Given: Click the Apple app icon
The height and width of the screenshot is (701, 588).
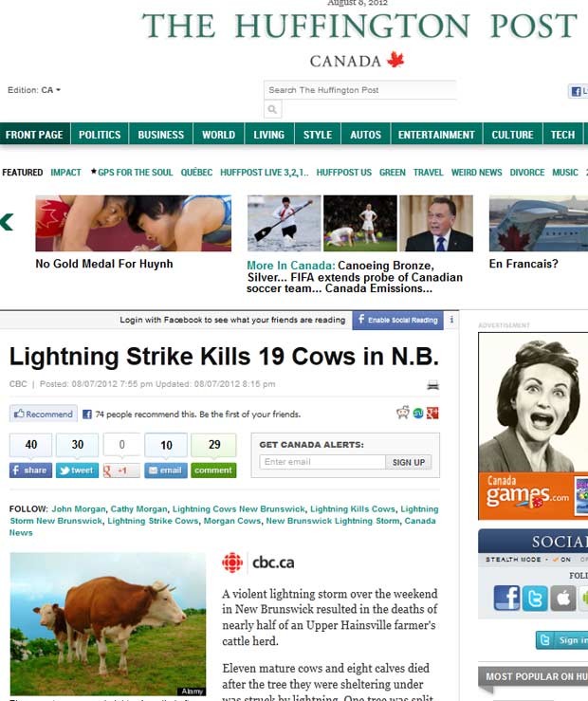Looking at the screenshot, I should point(562,599).
